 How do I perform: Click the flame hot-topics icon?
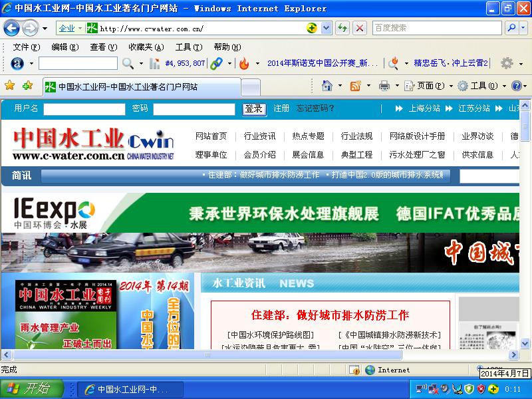pyautogui.click(x=243, y=63)
